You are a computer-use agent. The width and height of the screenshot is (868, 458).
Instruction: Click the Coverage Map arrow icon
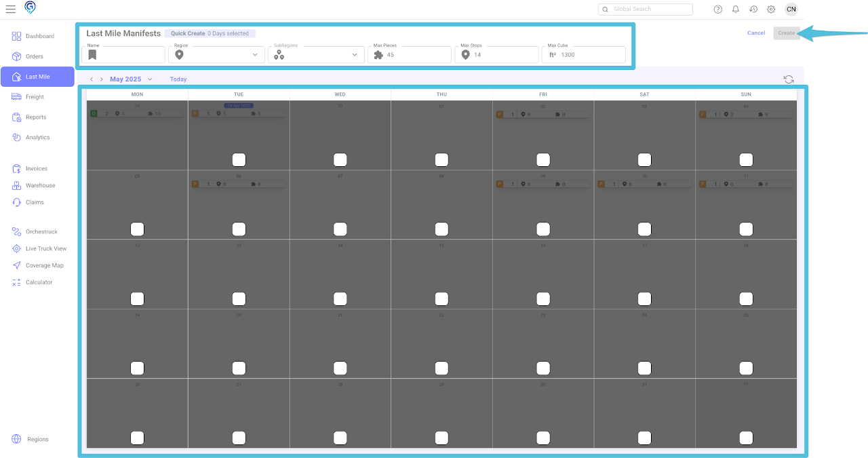(x=17, y=265)
